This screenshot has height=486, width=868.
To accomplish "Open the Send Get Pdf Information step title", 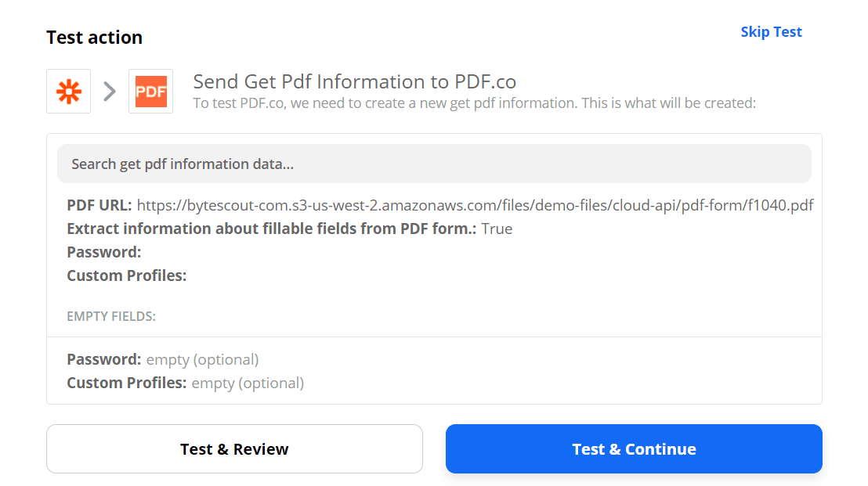I will pyautogui.click(x=354, y=81).
